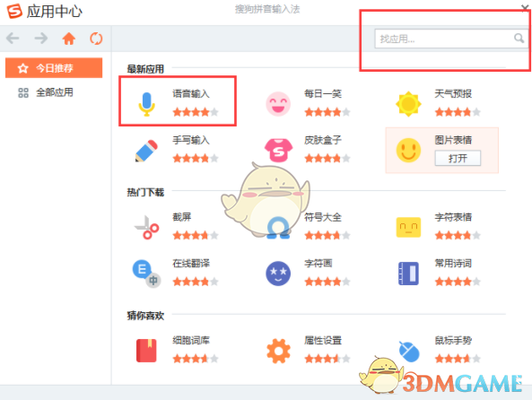
Task: Open the 字符表情 yellow face icon
Action: [408, 227]
